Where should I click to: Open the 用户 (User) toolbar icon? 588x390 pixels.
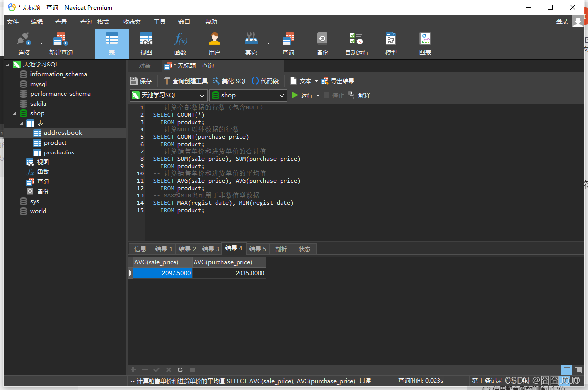click(215, 44)
